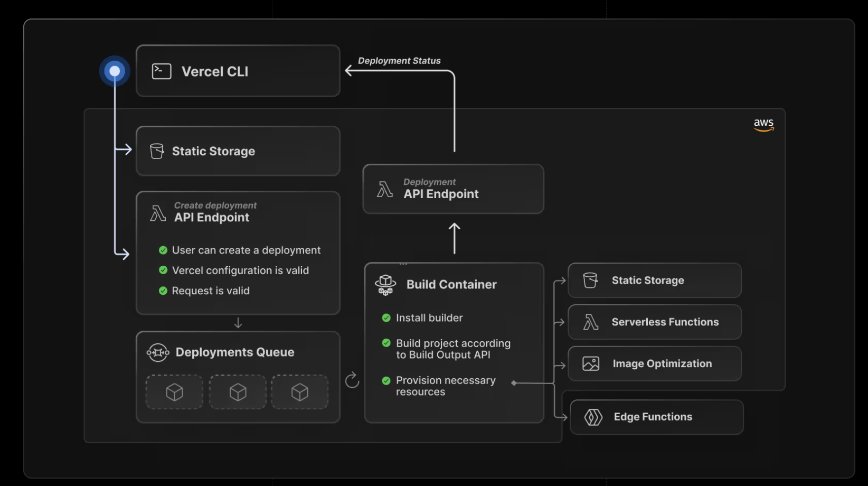This screenshot has width=868, height=486.
Task: Click the Vercel CLI title text
Action: tap(215, 71)
